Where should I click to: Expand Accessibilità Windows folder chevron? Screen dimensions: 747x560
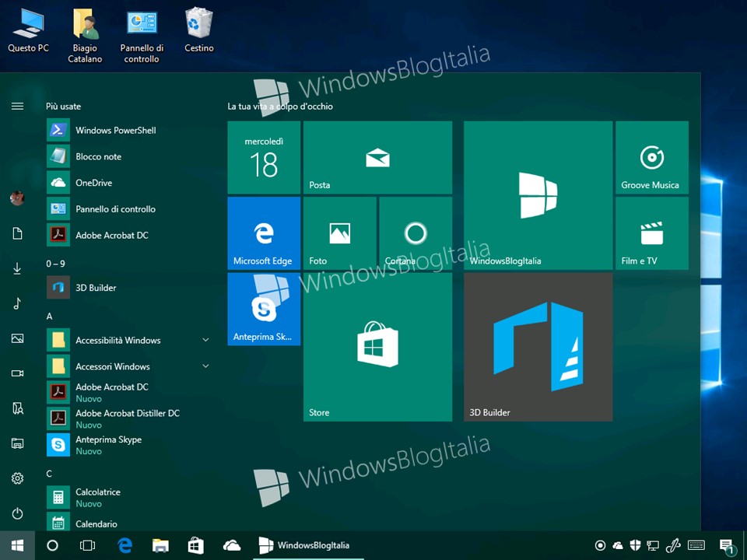click(x=205, y=340)
